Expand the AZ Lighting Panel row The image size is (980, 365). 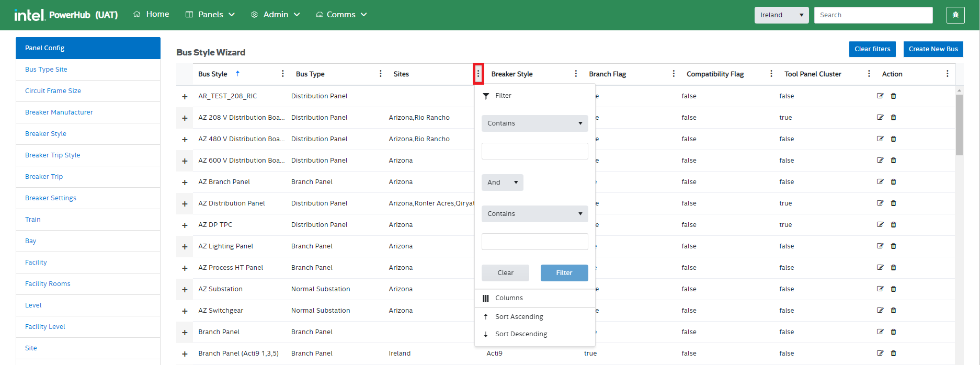pos(185,247)
